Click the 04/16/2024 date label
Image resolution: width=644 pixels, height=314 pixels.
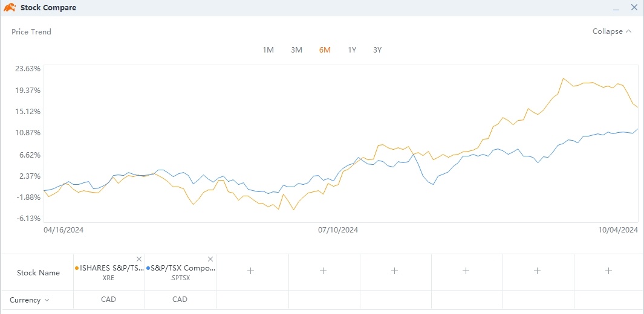(63, 230)
